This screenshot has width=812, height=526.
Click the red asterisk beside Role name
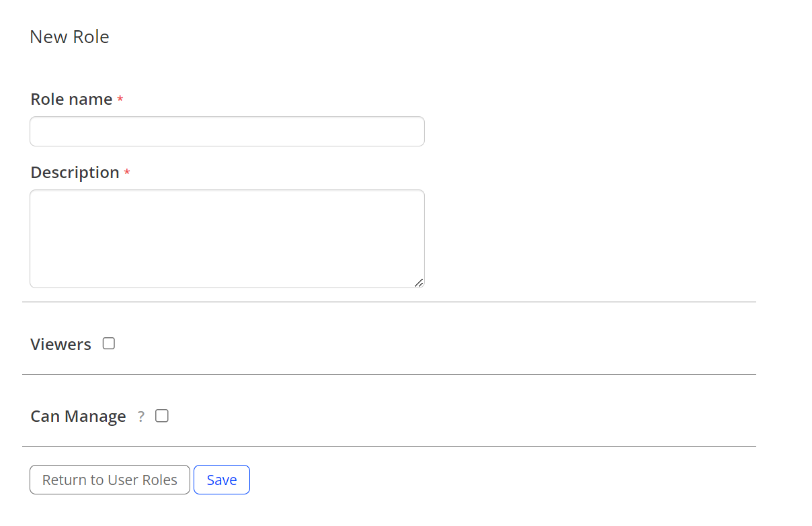[120, 100]
